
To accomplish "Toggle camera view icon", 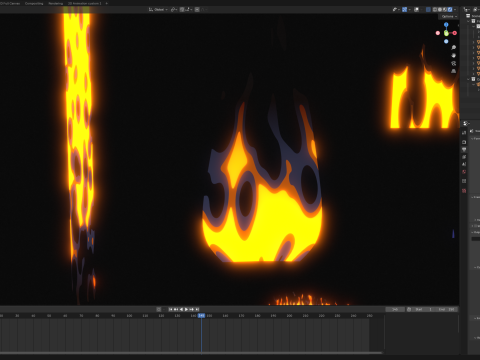I will point(453,63).
